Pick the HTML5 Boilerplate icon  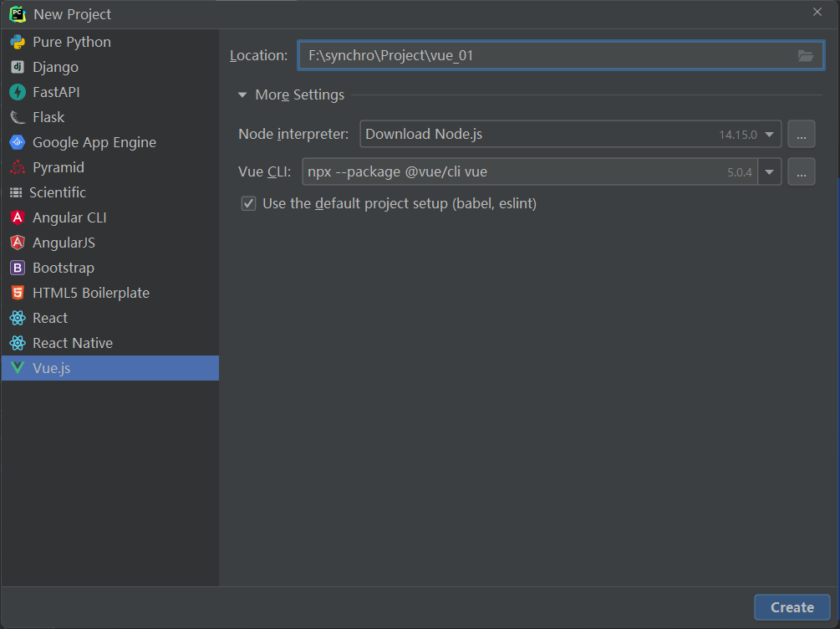pyautogui.click(x=18, y=293)
